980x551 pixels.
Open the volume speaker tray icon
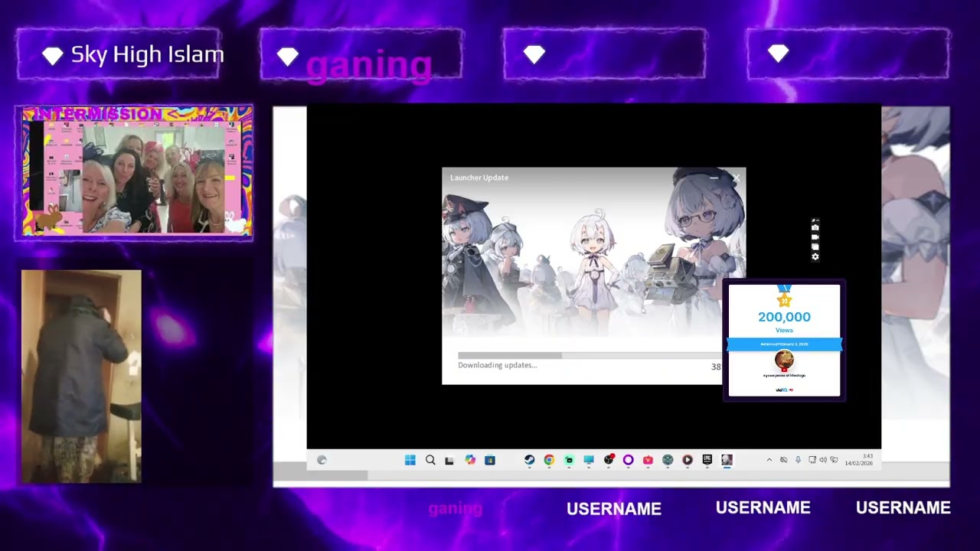pyautogui.click(x=823, y=460)
